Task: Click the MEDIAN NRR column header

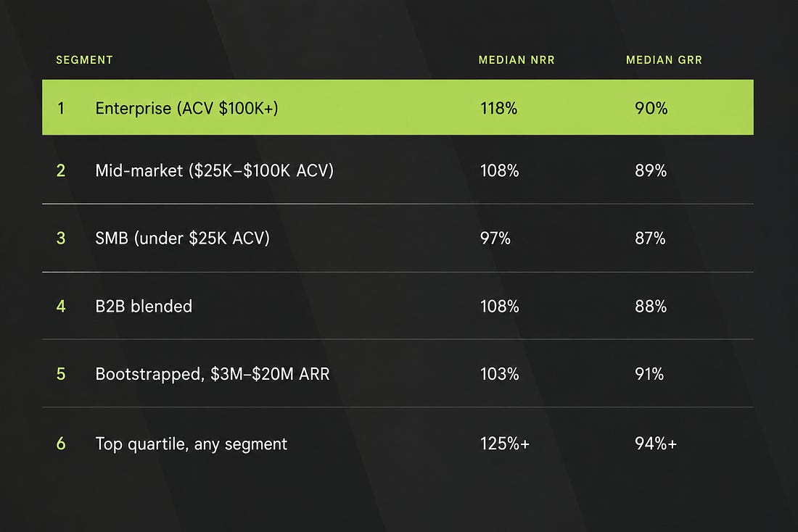Action: pyautogui.click(x=517, y=60)
